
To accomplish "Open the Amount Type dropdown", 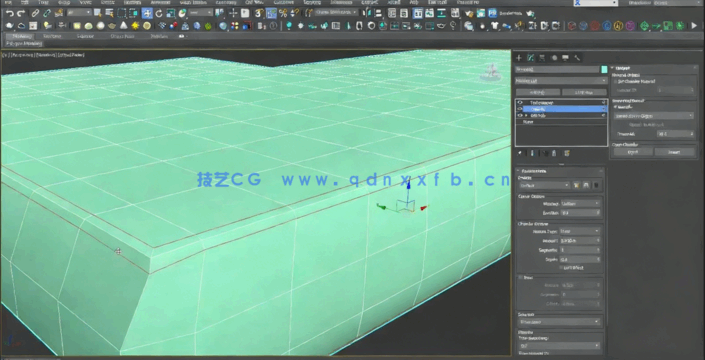I will pyautogui.click(x=580, y=231).
